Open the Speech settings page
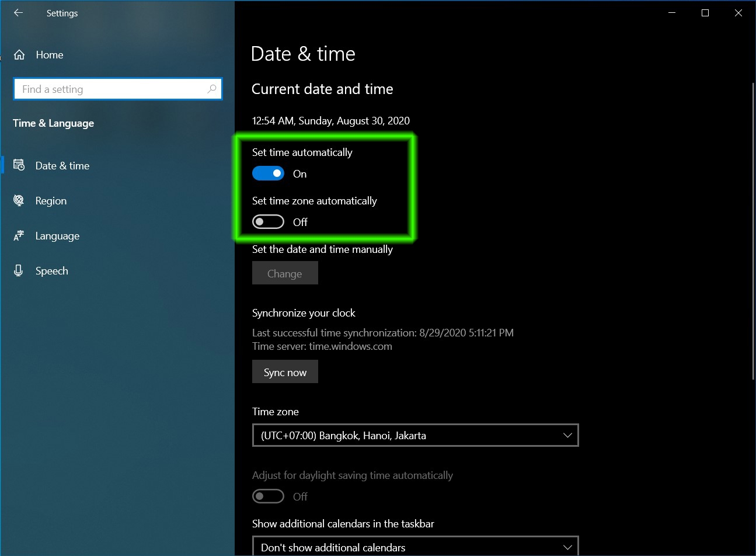The height and width of the screenshot is (556, 756). tap(117, 271)
